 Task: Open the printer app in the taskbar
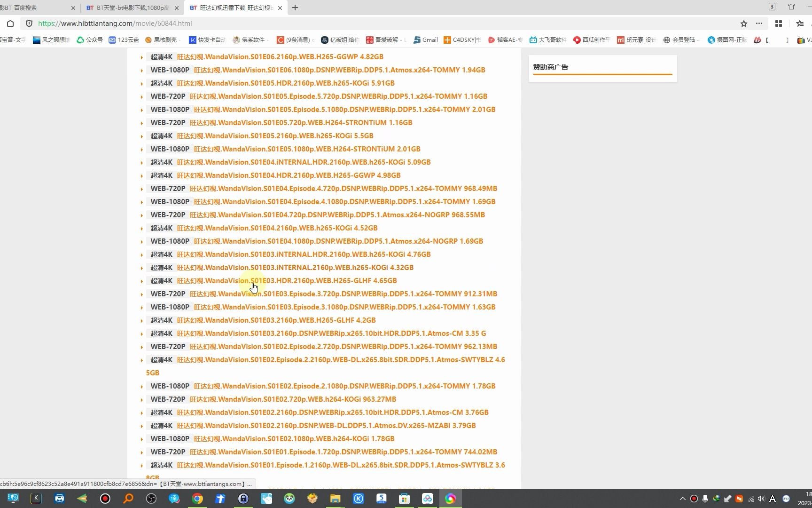pos(59,499)
